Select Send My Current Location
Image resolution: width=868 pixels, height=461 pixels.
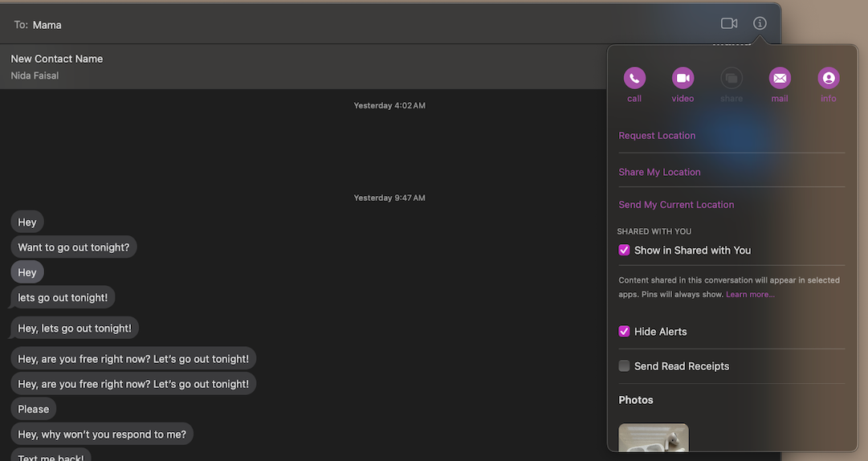676,205
